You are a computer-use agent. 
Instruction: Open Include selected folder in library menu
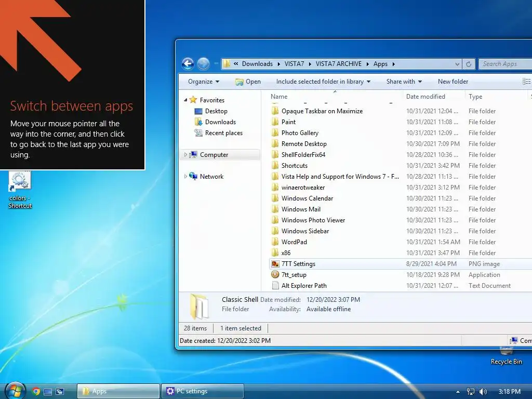point(323,82)
